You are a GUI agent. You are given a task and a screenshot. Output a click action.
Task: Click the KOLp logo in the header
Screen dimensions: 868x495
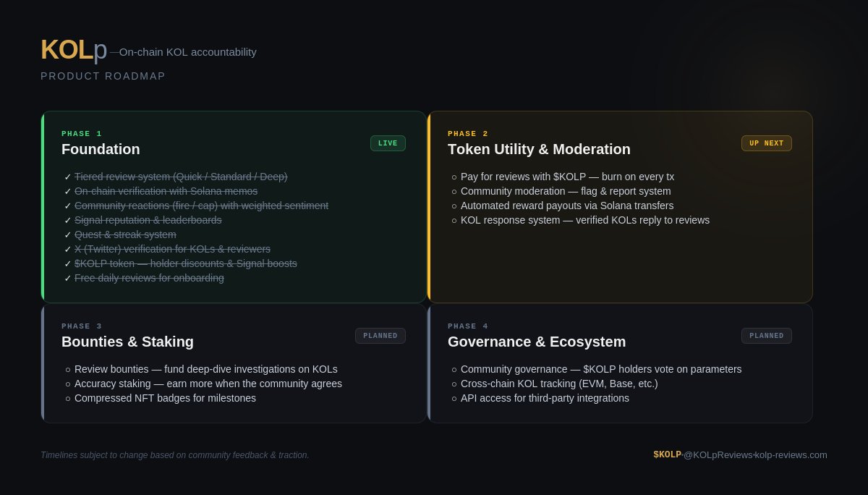tap(74, 50)
